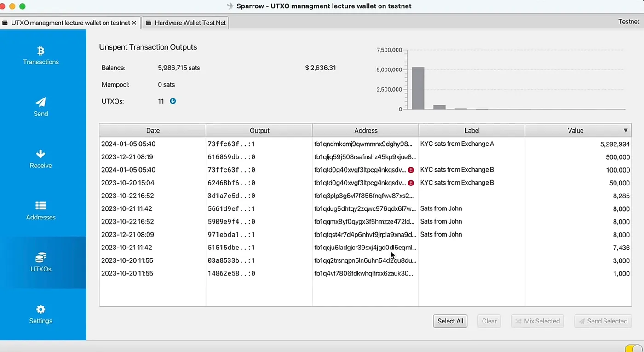Click the 'KYC sats from Exchange A' label
The image size is (644, 352).
coord(457,144)
